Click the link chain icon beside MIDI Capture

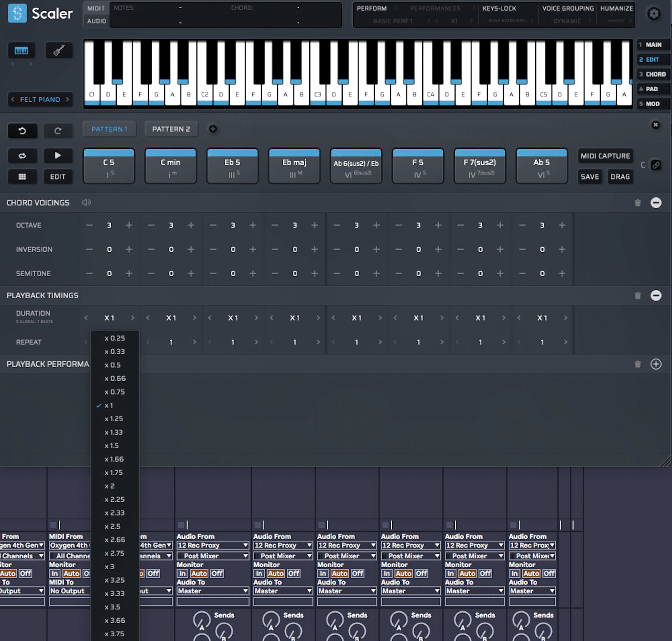coord(656,165)
